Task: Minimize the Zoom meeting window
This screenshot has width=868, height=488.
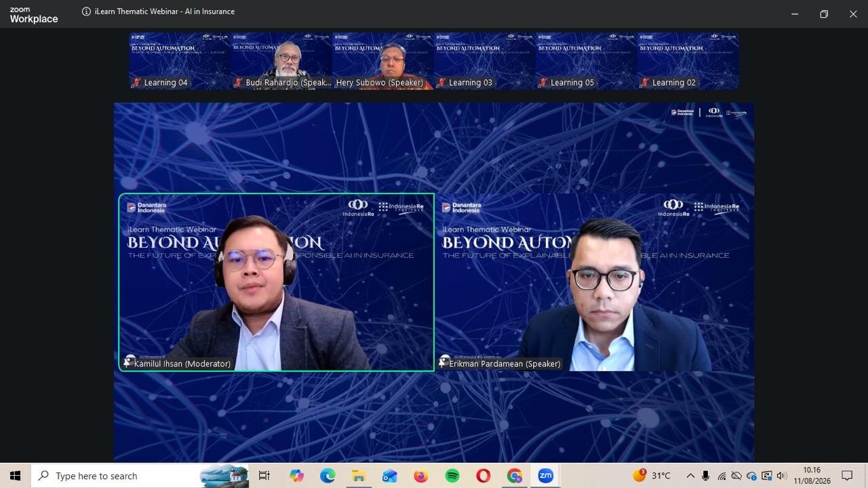Action: click(795, 14)
